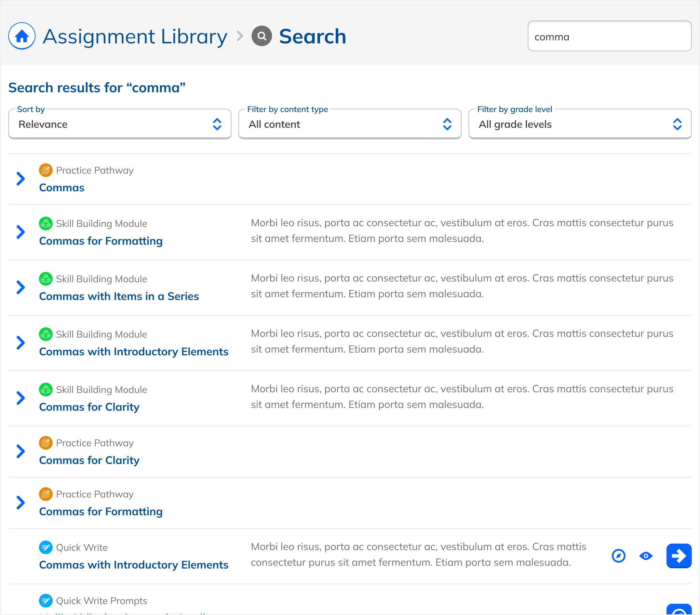The width and height of the screenshot is (700, 615).
Task: Expand the Commas for Clarity Skill Building row
Action: [21, 398]
